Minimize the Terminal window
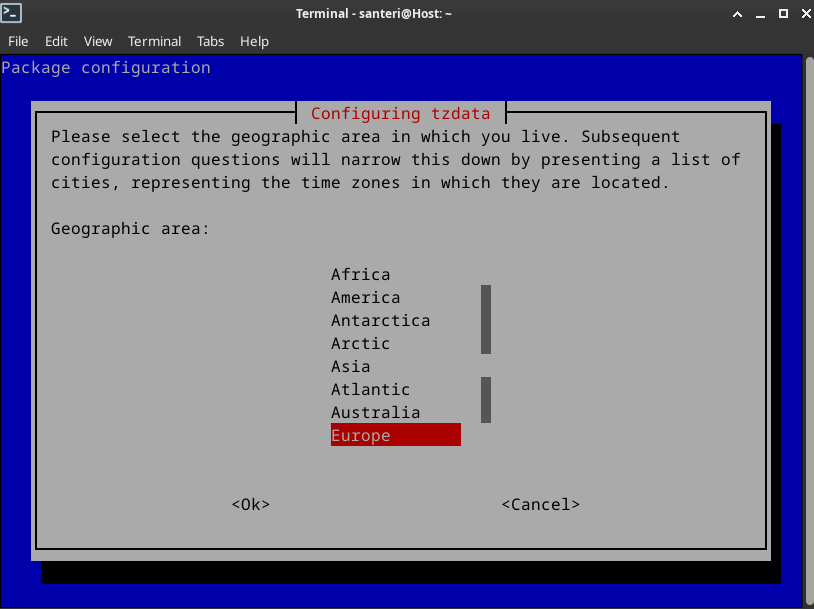This screenshot has height=609, width=814. [759, 13]
